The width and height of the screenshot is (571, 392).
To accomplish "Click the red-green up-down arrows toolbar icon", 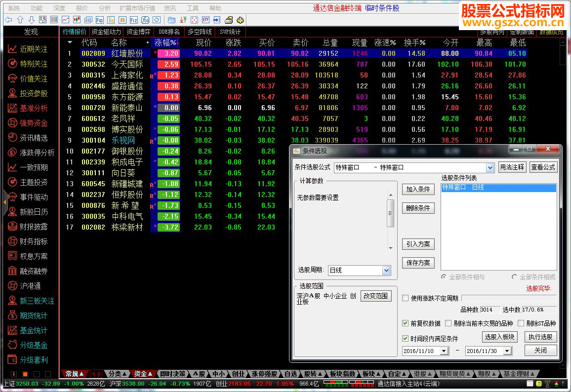I will coord(183,20).
